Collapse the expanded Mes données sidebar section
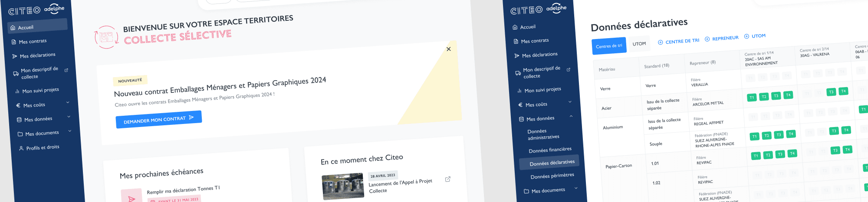 tap(571, 116)
